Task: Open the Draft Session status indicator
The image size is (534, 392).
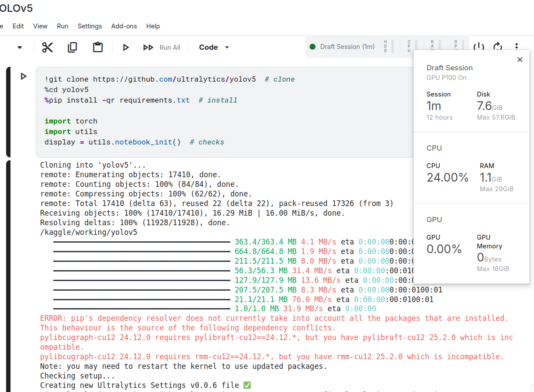Action: pos(342,47)
